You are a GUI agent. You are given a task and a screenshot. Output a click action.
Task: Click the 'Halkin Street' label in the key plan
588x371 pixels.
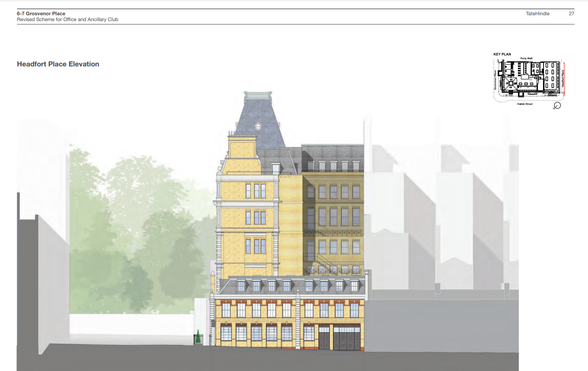(525, 104)
